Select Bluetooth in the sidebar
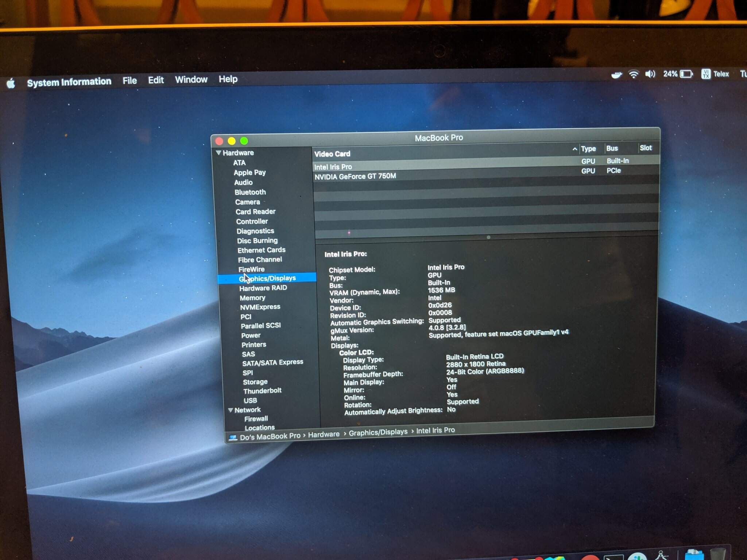The image size is (747, 560). point(250,192)
